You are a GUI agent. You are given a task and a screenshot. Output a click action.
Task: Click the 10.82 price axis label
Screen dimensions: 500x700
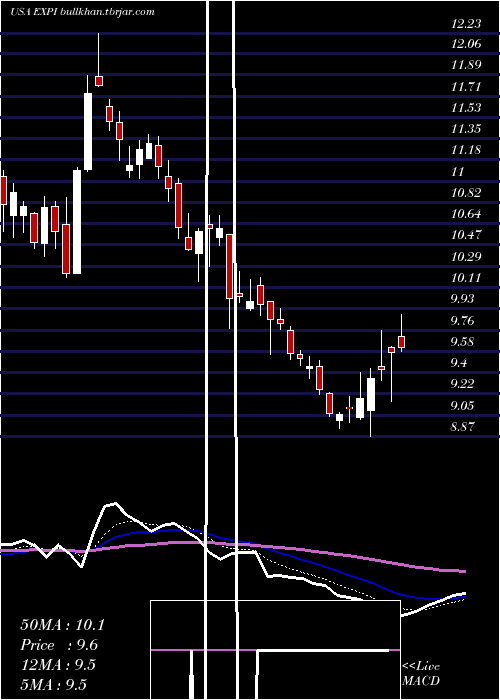pyautogui.click(x=466, y=193)
